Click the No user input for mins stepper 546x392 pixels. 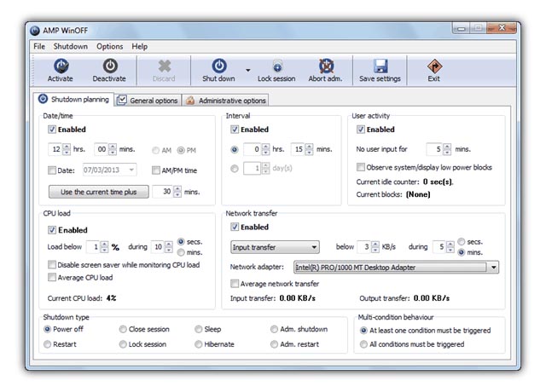point(447,149)
